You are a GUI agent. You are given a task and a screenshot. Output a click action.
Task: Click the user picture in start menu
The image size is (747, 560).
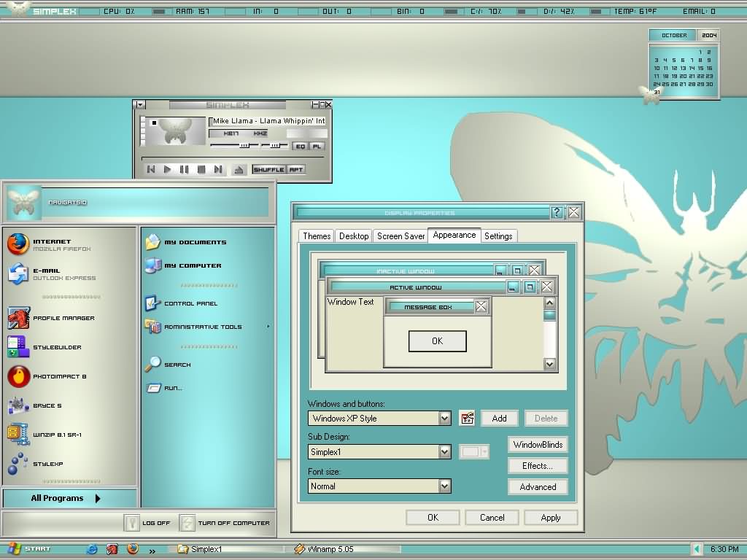pyautogui.click(x=24, y=203)
